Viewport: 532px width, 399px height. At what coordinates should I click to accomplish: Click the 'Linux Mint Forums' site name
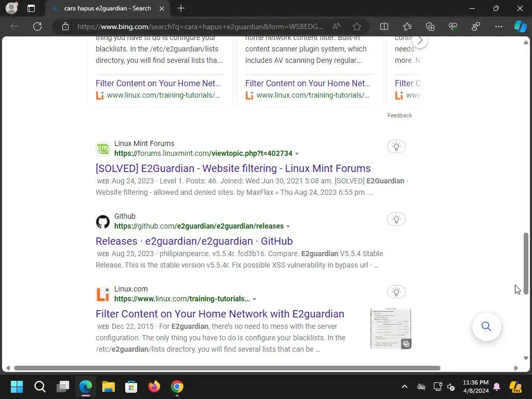pyautogui.click(x=144, y=143)
